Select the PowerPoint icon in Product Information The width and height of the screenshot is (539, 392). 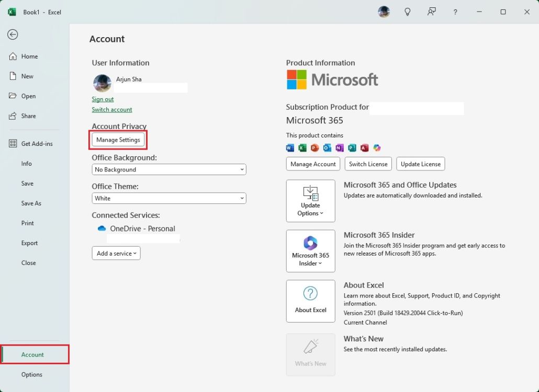pyautogui.click(x=315, y=148)
